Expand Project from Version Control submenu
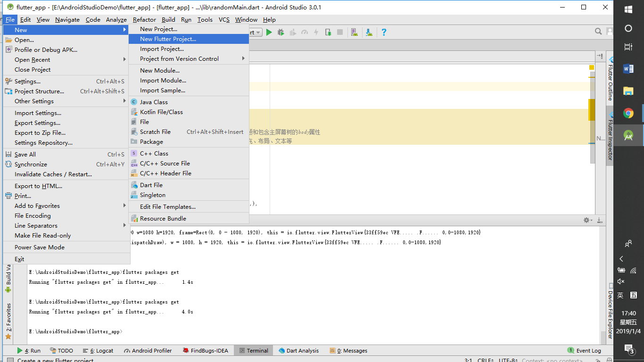Image resolution: width=644 pixels, height=362 pixels. (189, 58)
